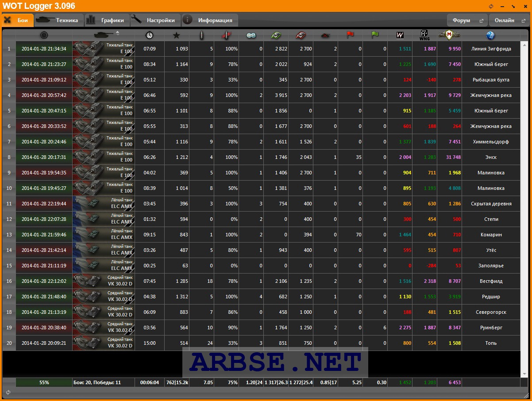Sort by damage received red tank icon
532x401 pixels.
tap(301, 35)
